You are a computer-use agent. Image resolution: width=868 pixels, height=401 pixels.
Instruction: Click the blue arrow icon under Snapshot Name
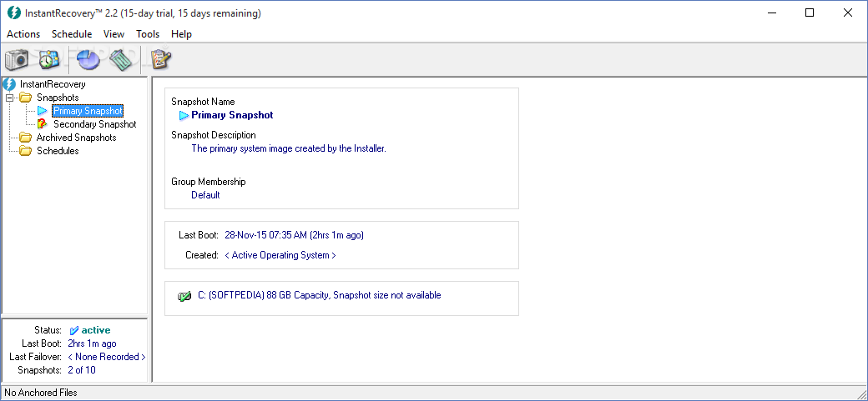pyautogui.click(x=184, y=116)
